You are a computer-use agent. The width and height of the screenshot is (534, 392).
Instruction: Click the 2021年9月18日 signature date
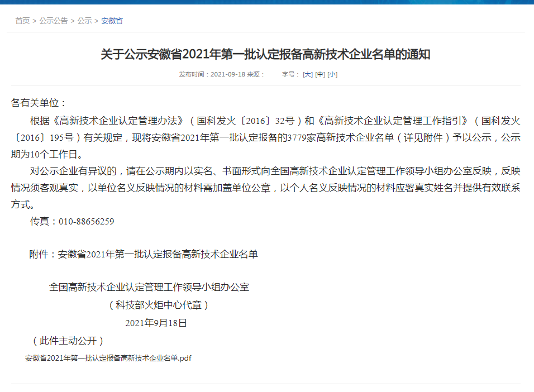(x=156, y=323)
